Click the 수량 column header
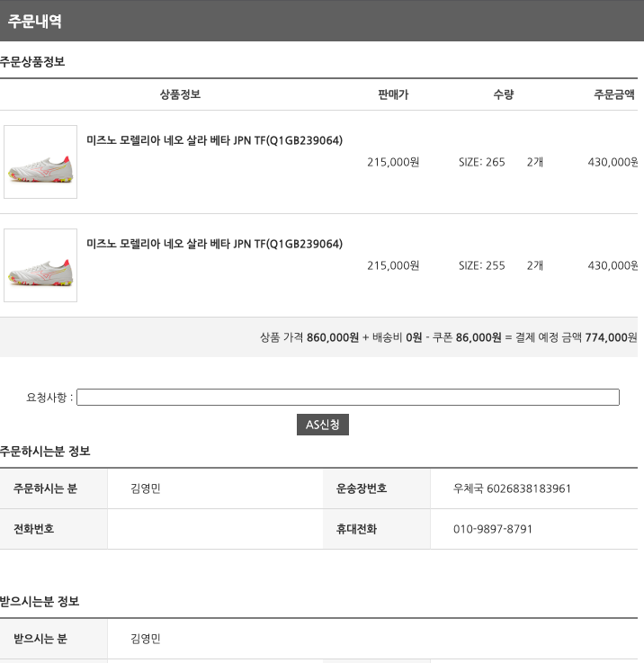644x663 pixels. pos(504,94)
